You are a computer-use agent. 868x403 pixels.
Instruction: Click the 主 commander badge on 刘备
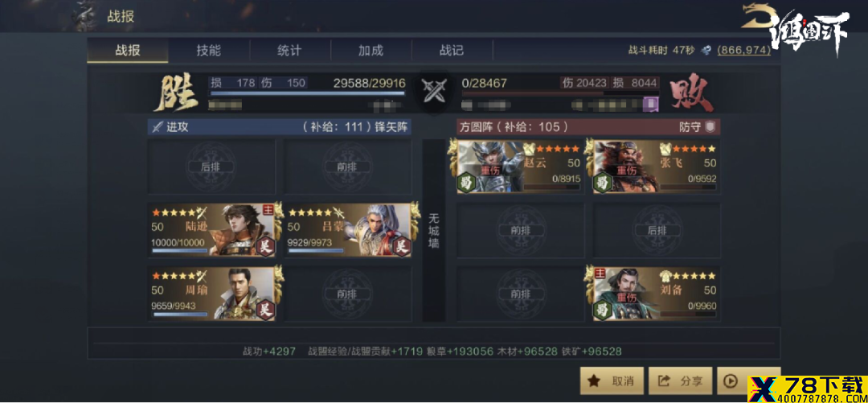click(x=601, y=273)
